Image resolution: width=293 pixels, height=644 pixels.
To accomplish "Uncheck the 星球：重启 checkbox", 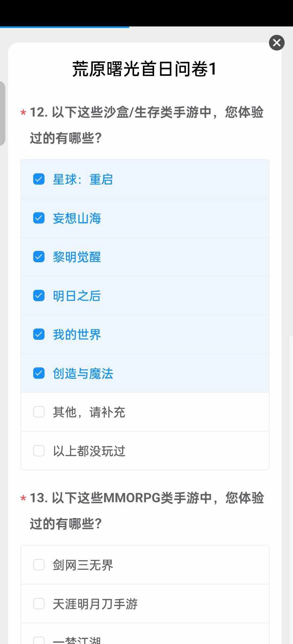I will [x=39, y=179].
